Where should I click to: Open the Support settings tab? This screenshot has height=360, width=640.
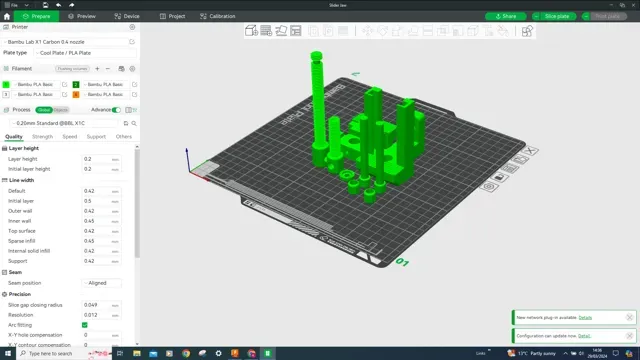pyautogui.click(x=96, y=136)
